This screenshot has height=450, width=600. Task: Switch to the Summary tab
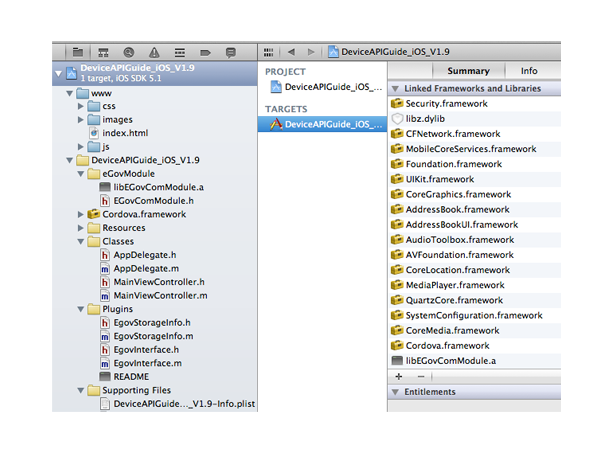point(468,71)
